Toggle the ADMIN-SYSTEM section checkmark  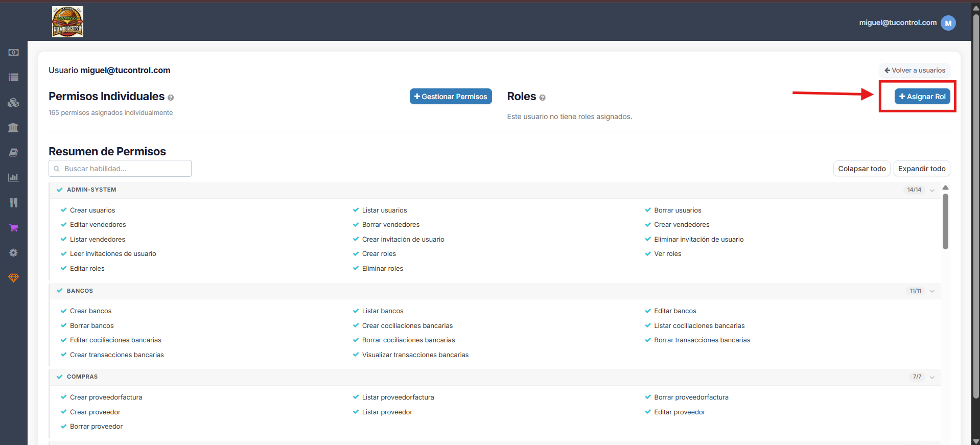click(60, 190)
